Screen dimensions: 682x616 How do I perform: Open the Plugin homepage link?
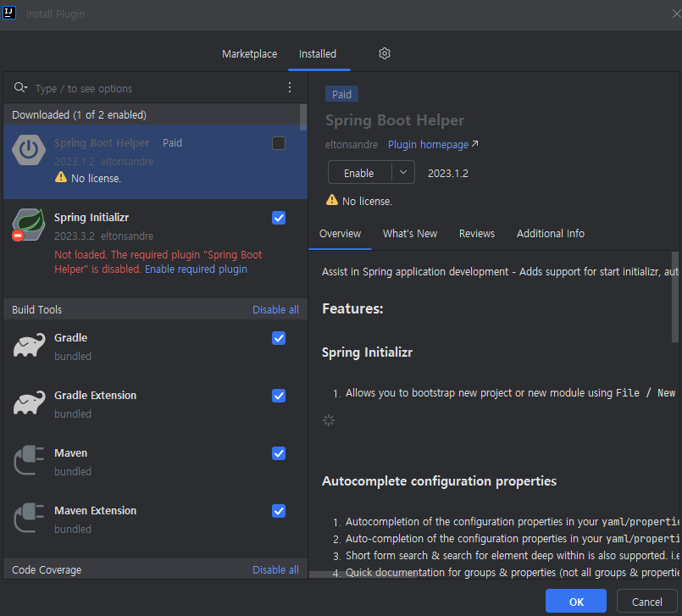click(428, 144)
